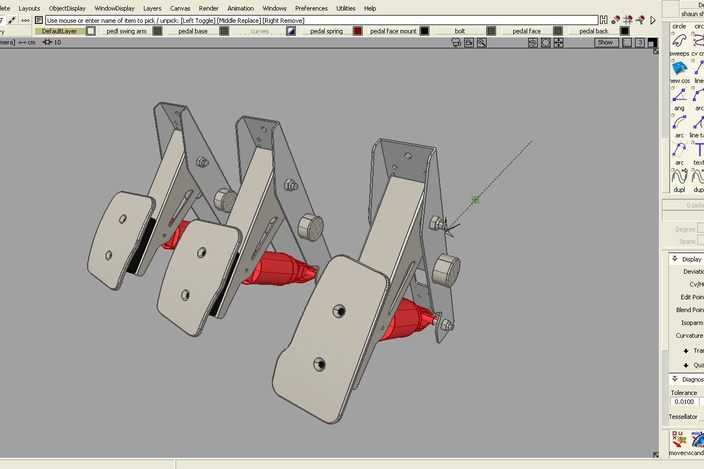Select the pedal back layer

pyautogui.click(x=594, y=31)
